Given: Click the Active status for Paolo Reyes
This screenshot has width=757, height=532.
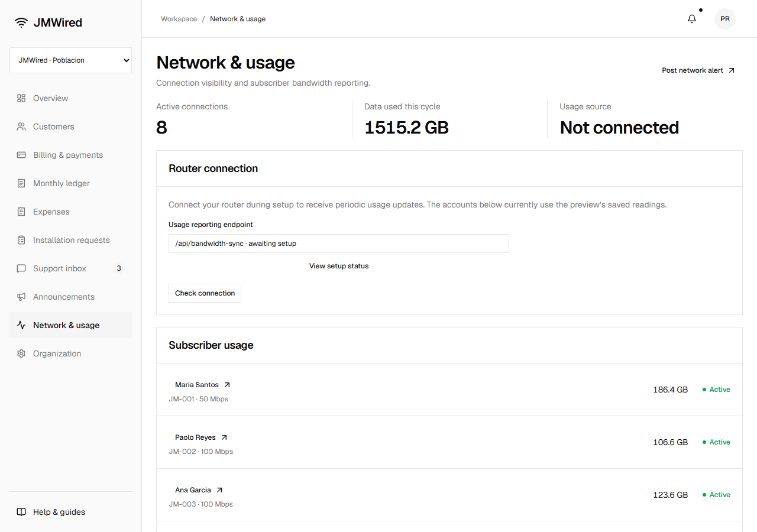Looking at the screenshot, I should tap(716, 442).
